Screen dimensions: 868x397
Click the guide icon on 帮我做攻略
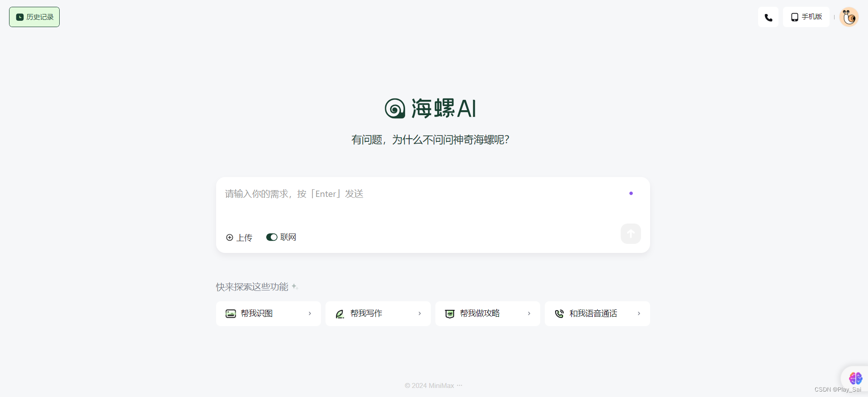(450, 314)
